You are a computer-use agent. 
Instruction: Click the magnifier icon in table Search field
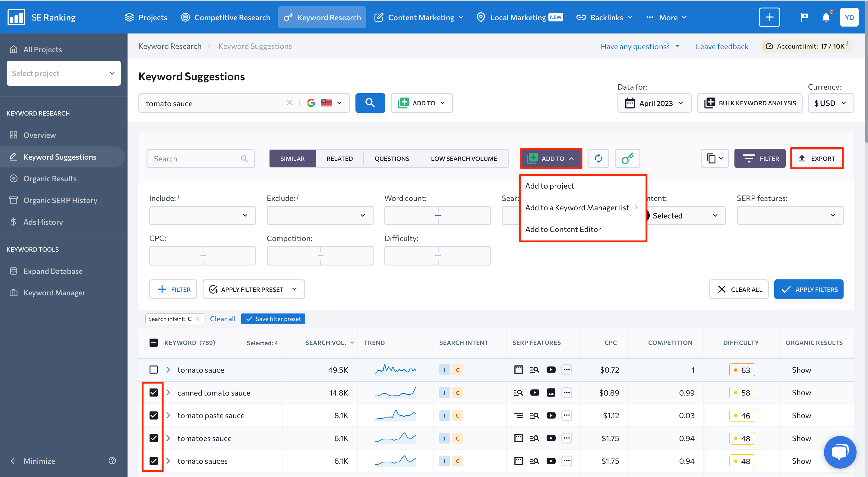[244, 158]
